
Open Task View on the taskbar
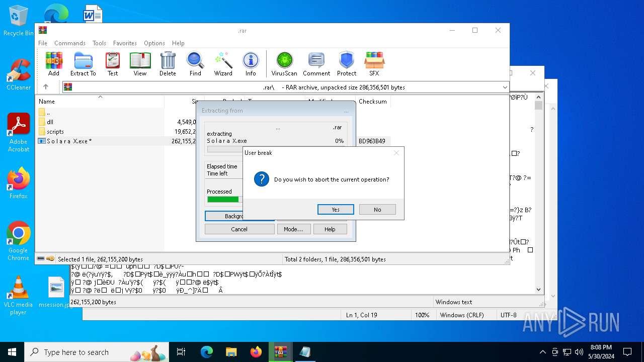pos(181,352)
